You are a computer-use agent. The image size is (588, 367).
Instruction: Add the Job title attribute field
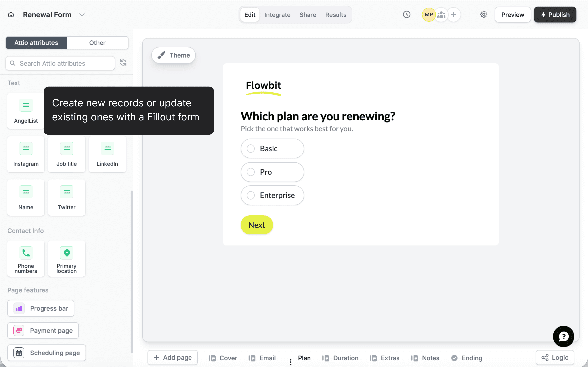click(x=67, y=154)
